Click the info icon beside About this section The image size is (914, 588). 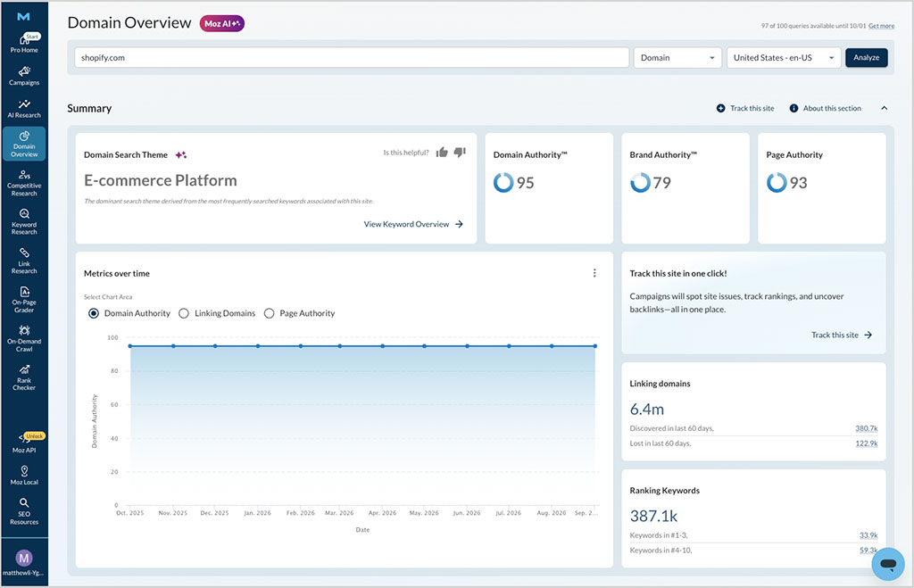794,108
